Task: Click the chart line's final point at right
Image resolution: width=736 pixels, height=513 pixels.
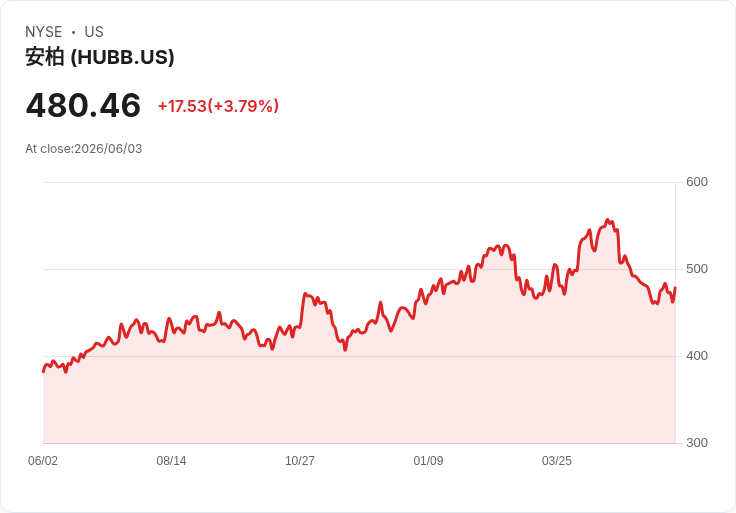Action: coord(675,288)
